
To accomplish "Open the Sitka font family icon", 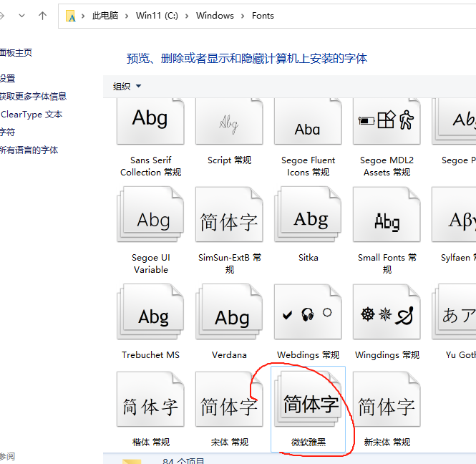I will coord(308,219).
